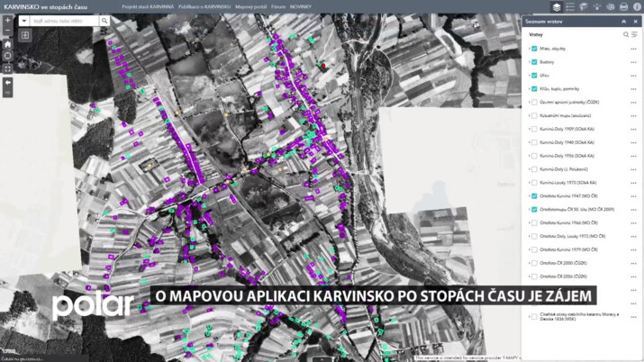Open the info widget icon
Image resolution: width=644 pixels, height=362 pixels.
pyautogui.click(x=637, y=6)
